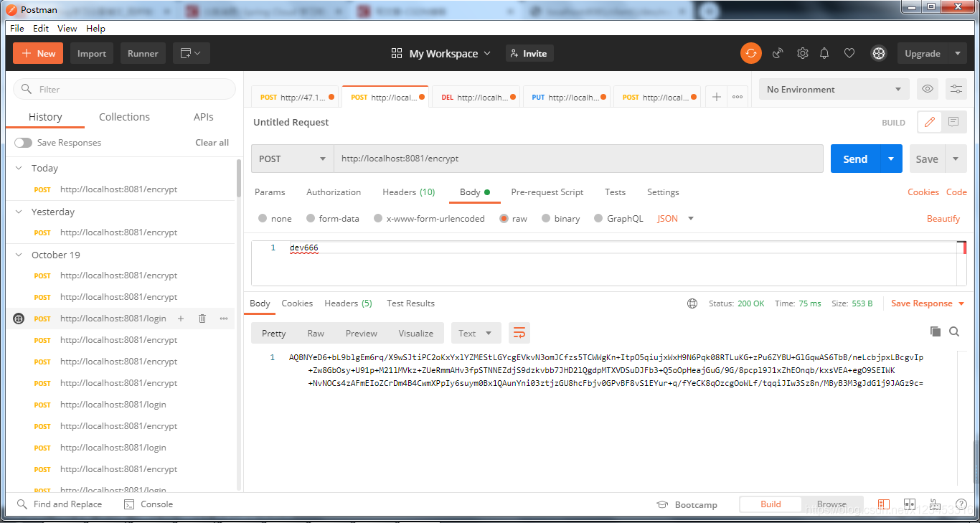Open the JSON format dropdown
The height and width of the screenshot is (523, 980).
point(676,219)
